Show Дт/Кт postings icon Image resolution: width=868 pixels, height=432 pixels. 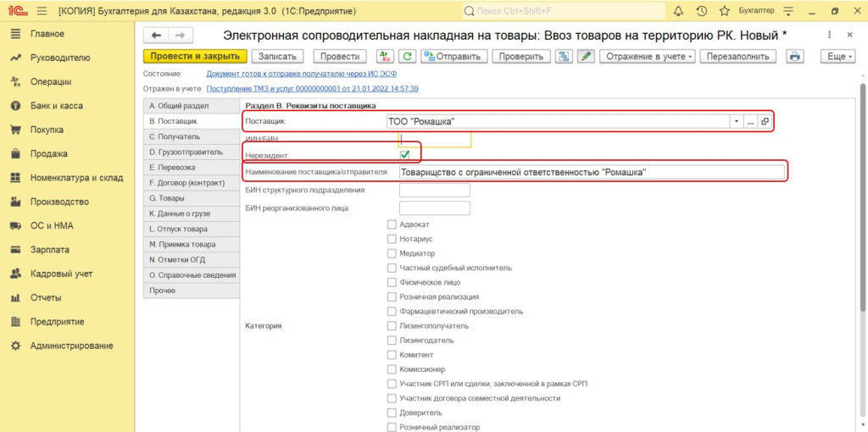384,57
